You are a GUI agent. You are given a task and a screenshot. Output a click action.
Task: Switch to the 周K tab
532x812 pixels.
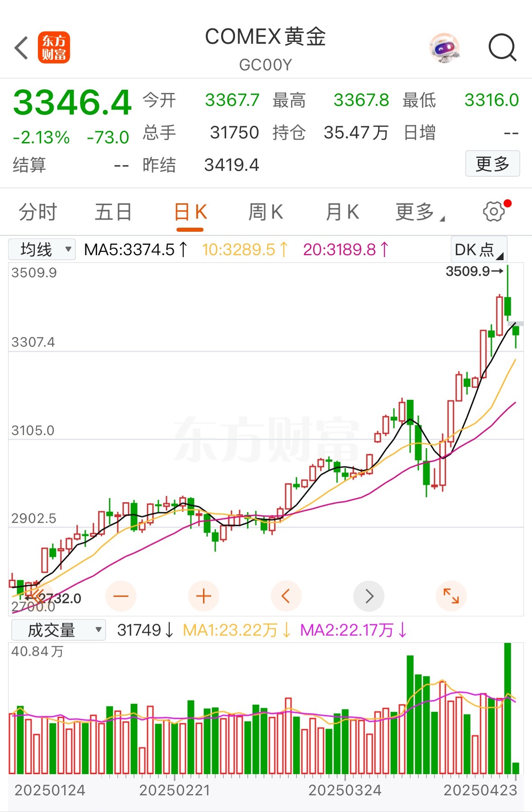266,212
